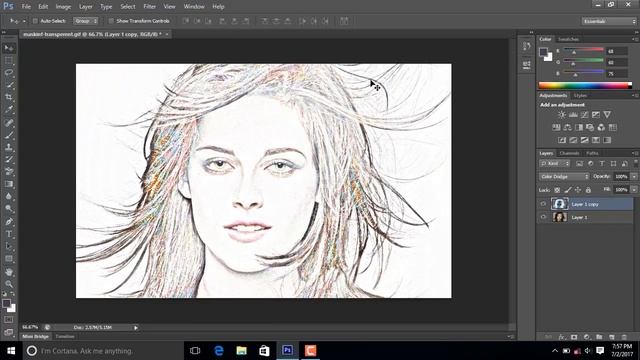
Task: Toggle pixel layer filter
Action: [579, 164]
